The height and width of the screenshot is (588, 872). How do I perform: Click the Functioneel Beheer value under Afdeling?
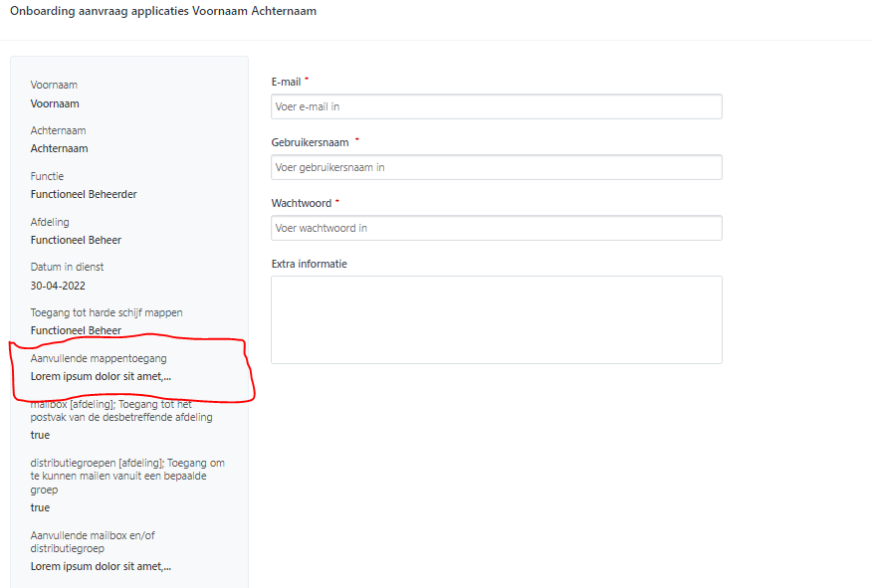[x=76, y=240]
